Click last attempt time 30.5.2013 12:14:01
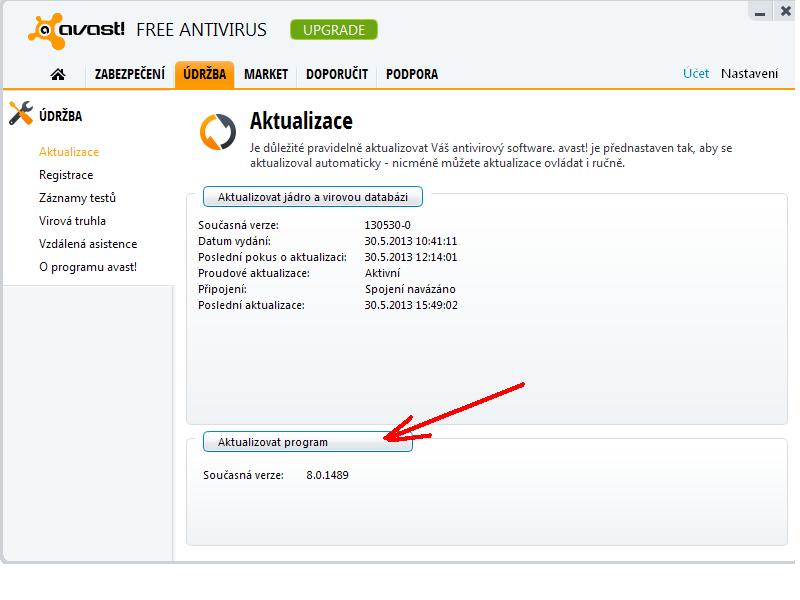Viewport: 800px width, 600px height. pos(411,257)
